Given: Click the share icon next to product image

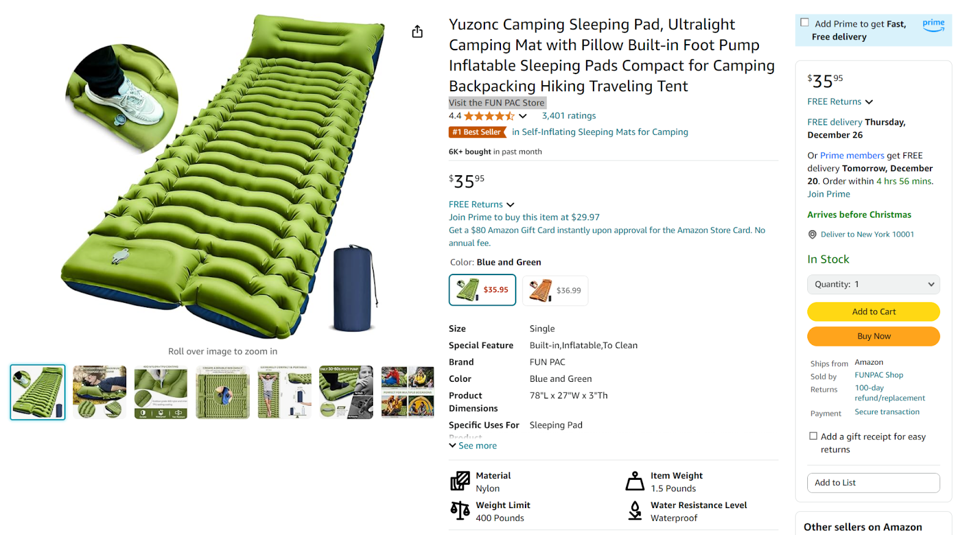Looking at the screenshot, I should [x=417, y=31].
